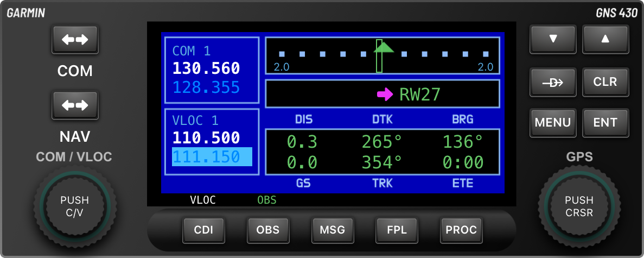Click the green OBS annunciator on the screen
This screenshot has height=258, width=644.
[x=267, y=200]
